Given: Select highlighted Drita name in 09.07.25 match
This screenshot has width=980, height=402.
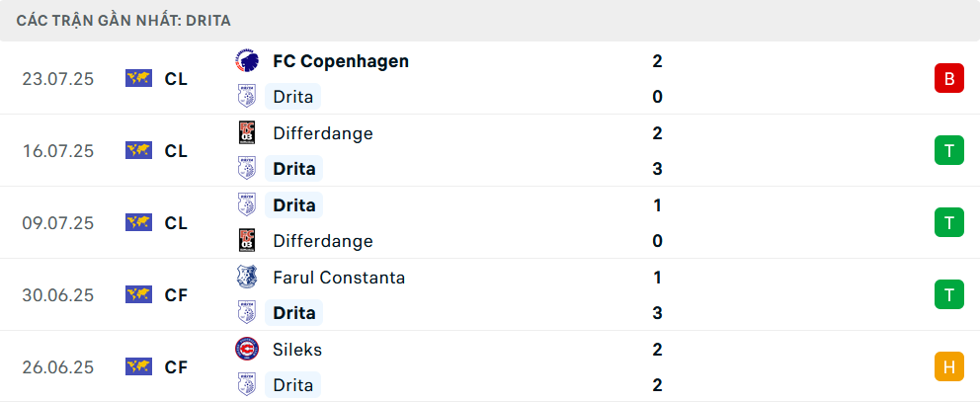Looking at the screenshot, I should click(x=293, y=205).
